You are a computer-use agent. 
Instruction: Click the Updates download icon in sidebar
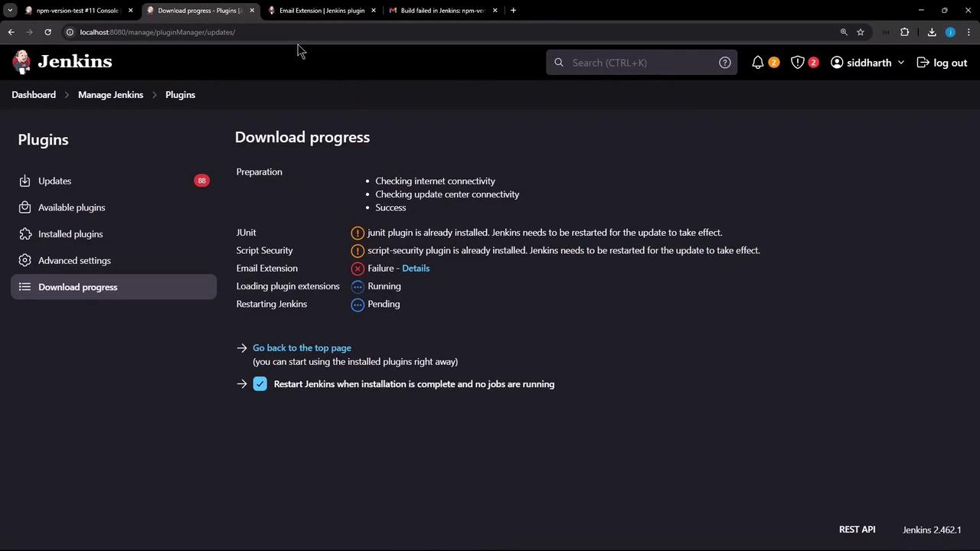click(24, 181)
